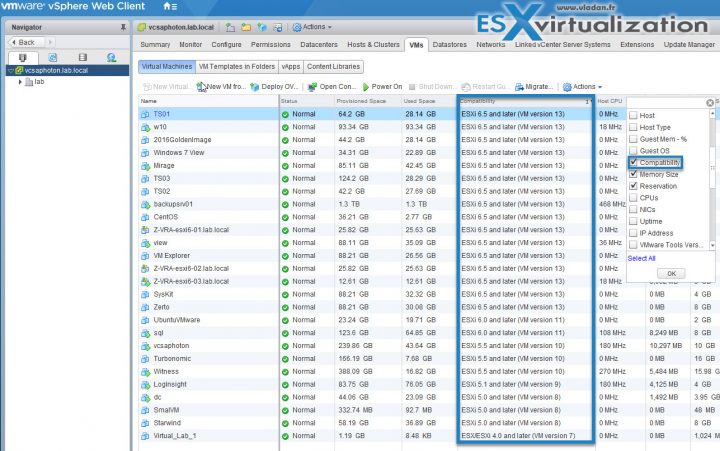The image size is (720, 451).
Task: Click the vcsaphoton.lab.local vCenter icon in tree
Action: pyautogui.click(x=19, y=70)
